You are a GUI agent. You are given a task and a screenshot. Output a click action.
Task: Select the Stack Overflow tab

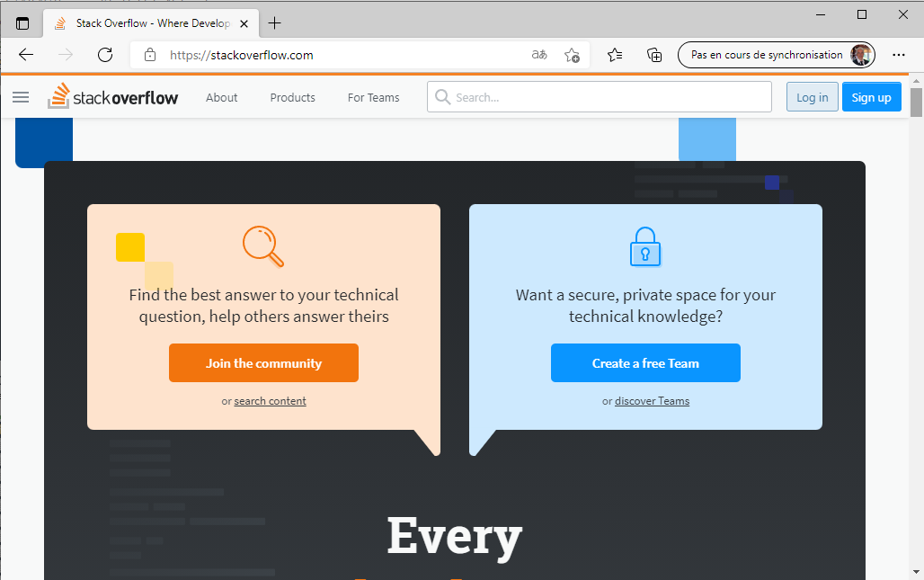151,23
